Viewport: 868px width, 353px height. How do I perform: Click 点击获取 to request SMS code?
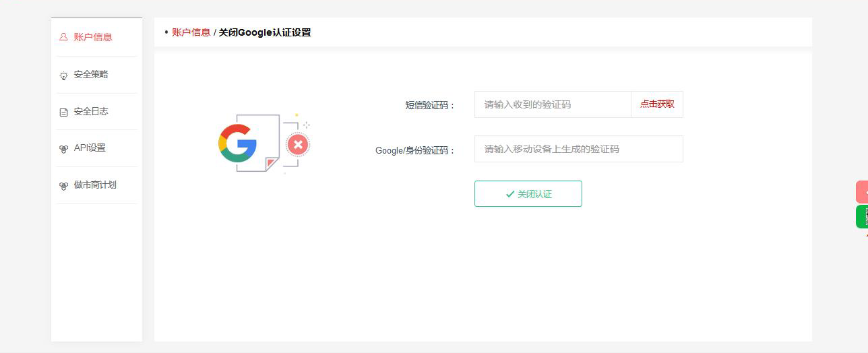point(657,104)
